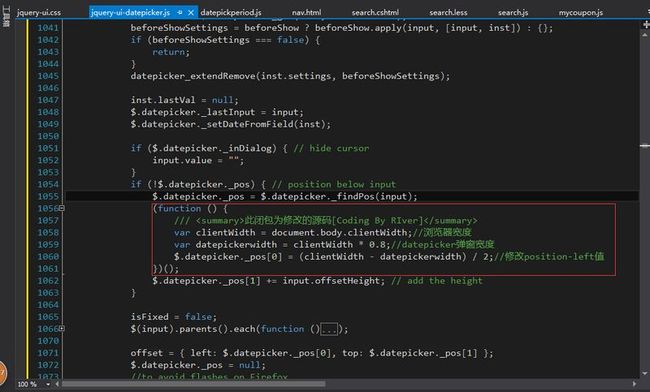Switch to the datepickperiod.js tab
This screenshot has width=650, height=392.
point(230,13)
